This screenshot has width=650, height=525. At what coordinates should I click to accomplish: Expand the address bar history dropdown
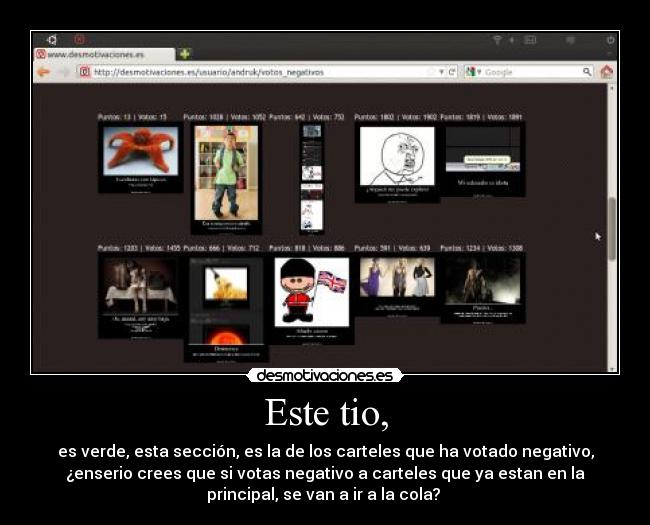[442, 72]
